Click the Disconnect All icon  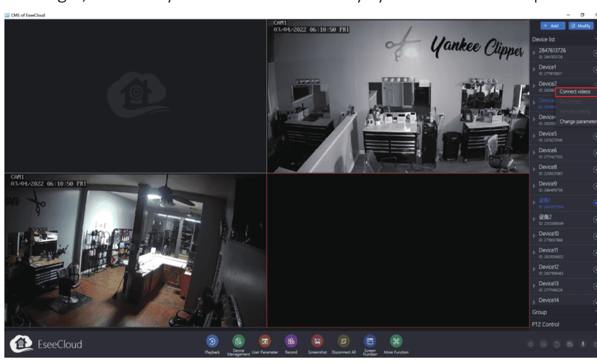(344, 341)
